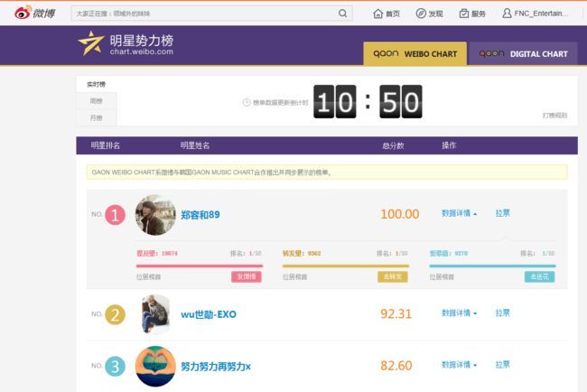Click 郑容和89 avatar thumbnail
This screenshot has height=392, width=587.
(154, 215)
